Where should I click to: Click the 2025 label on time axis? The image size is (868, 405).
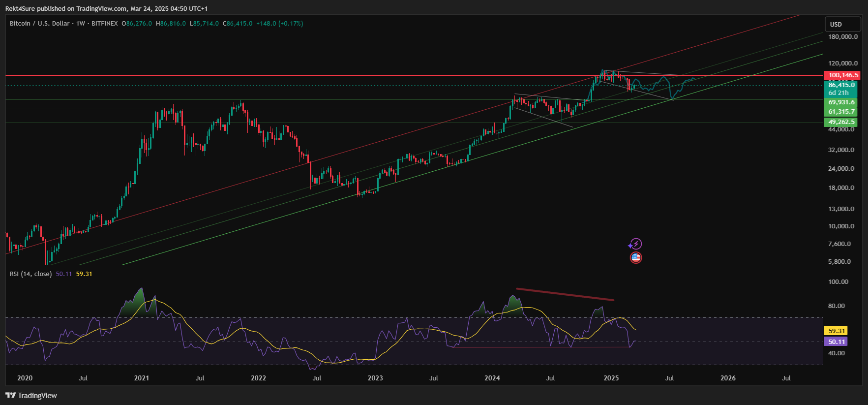click(x=611, y=378)
